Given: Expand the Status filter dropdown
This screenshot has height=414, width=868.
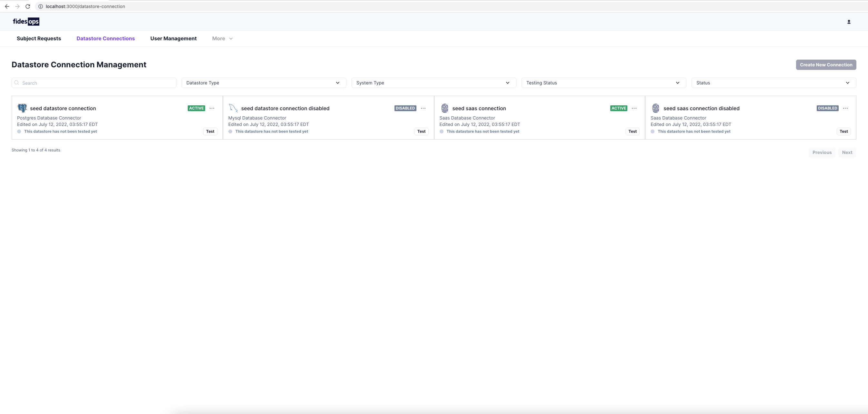Looking at the screenshot, I should tap(773, 83).
